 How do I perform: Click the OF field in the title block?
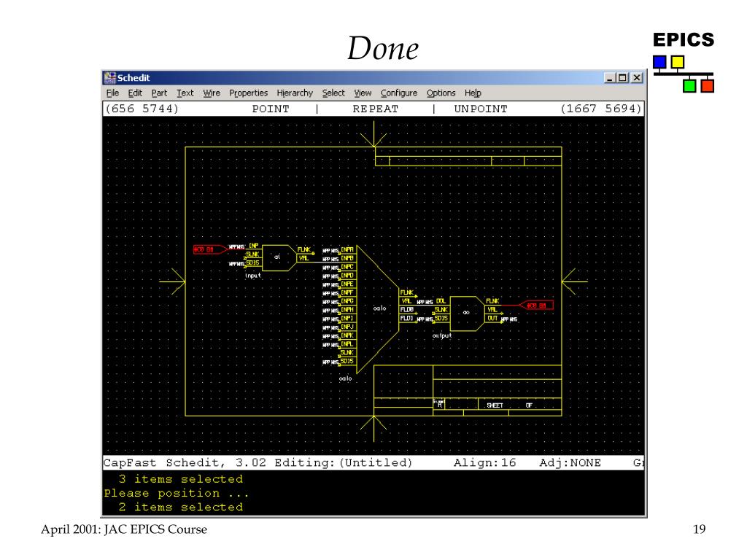point(529,405)
